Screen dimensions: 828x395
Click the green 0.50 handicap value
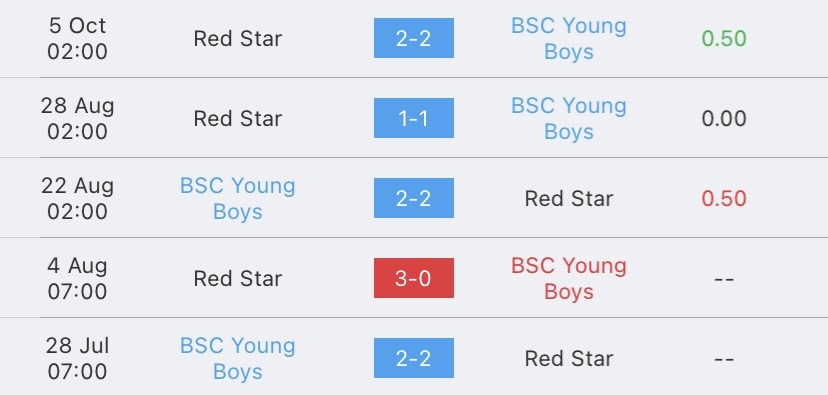click(x=724, y=39)
